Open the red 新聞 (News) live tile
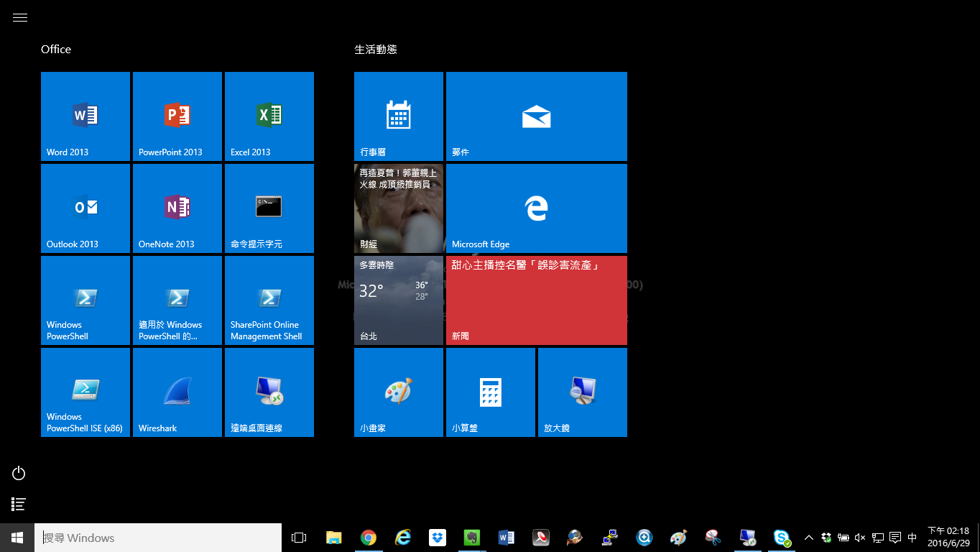980x552 pixels. tap(537, 300)
